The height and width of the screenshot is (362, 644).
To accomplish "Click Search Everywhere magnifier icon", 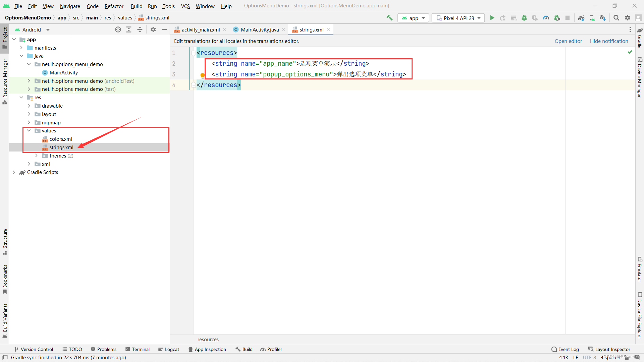I will pos(616,18).
